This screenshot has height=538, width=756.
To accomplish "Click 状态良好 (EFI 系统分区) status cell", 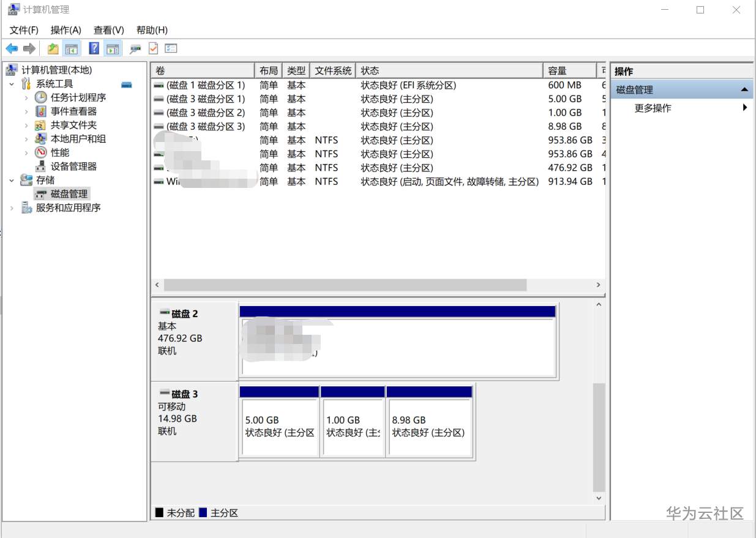I will point(408,85).
